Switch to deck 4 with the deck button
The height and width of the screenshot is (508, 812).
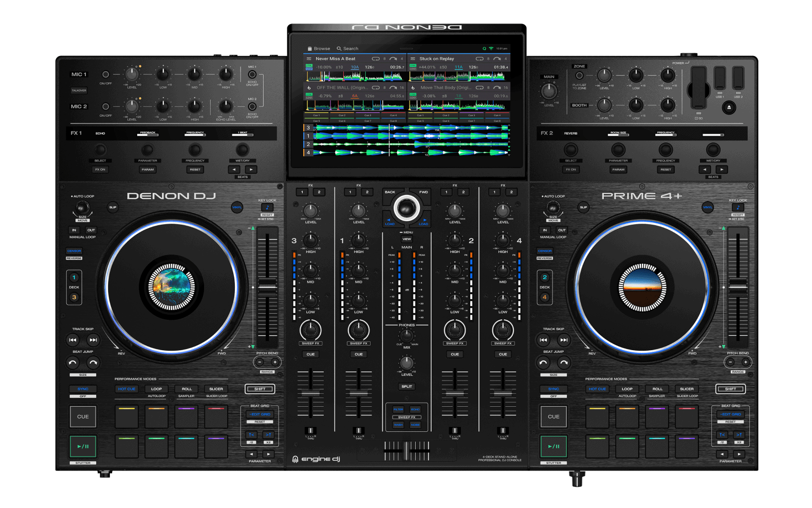[x=545, y=297]
